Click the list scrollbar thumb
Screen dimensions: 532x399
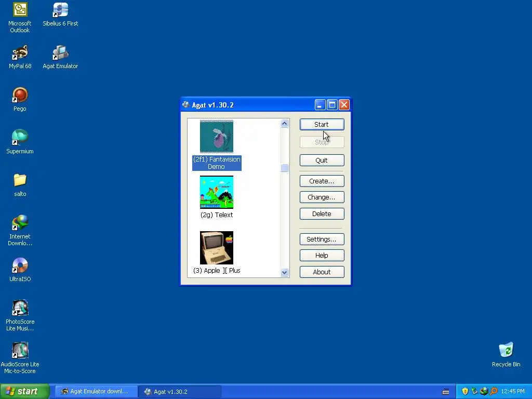pyautogui.click(x=284, y=168)
